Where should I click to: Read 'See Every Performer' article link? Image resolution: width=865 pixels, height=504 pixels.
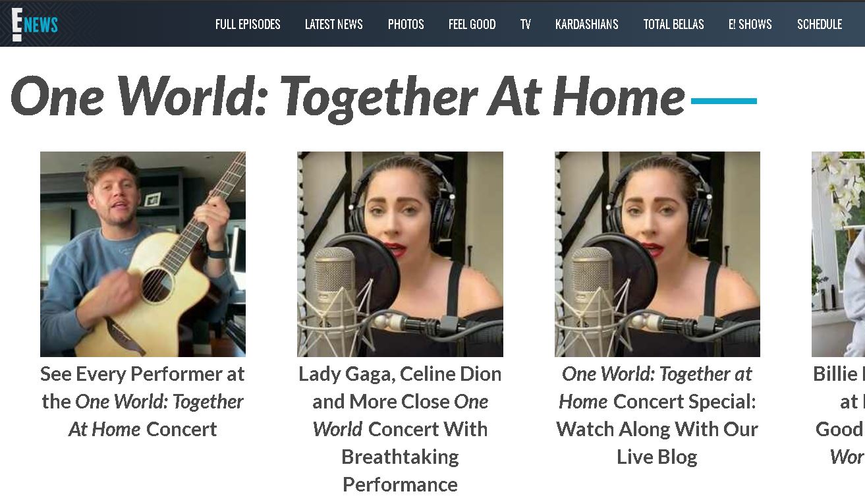(143, 401)
